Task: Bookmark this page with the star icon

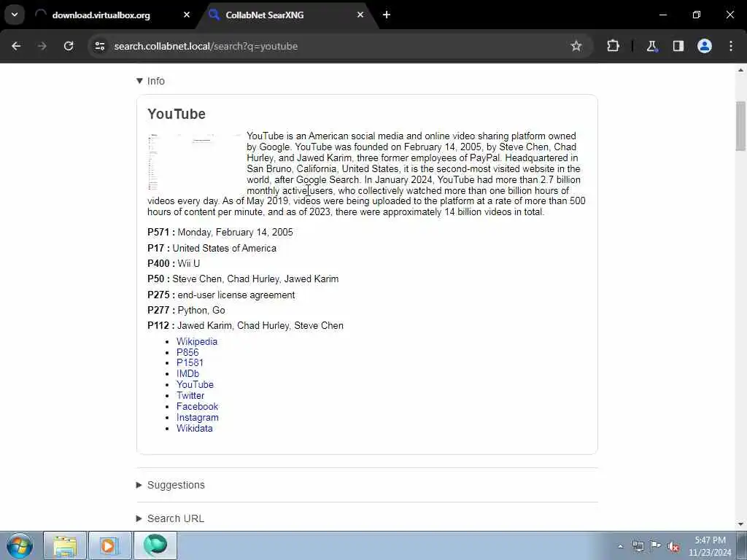Action: point(576,46)
